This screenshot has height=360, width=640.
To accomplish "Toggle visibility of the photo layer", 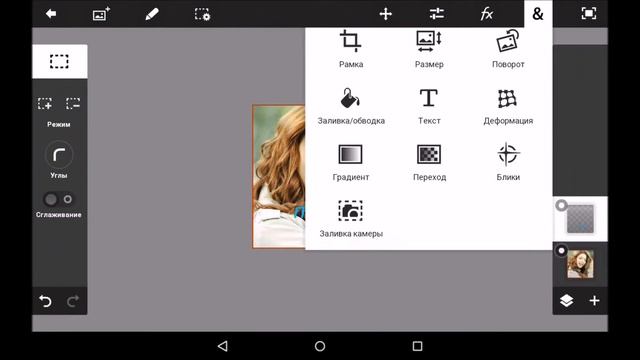I will tap(562, 251).
